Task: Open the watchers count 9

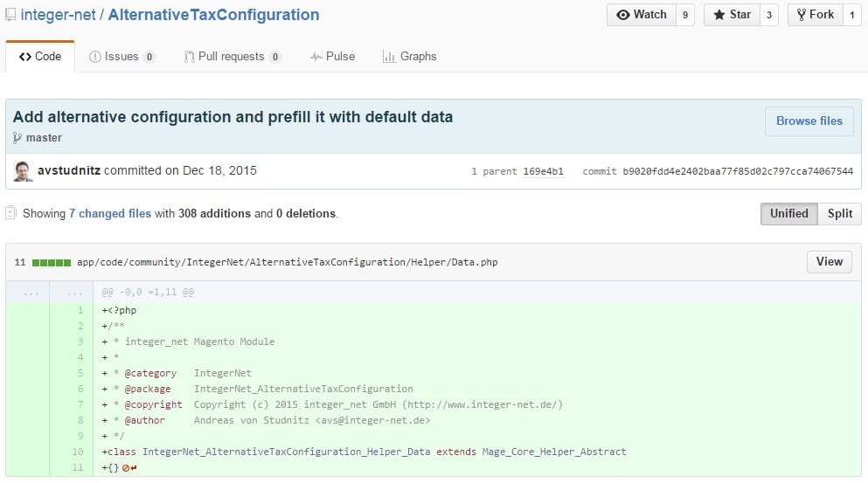Action: point(685,15)
